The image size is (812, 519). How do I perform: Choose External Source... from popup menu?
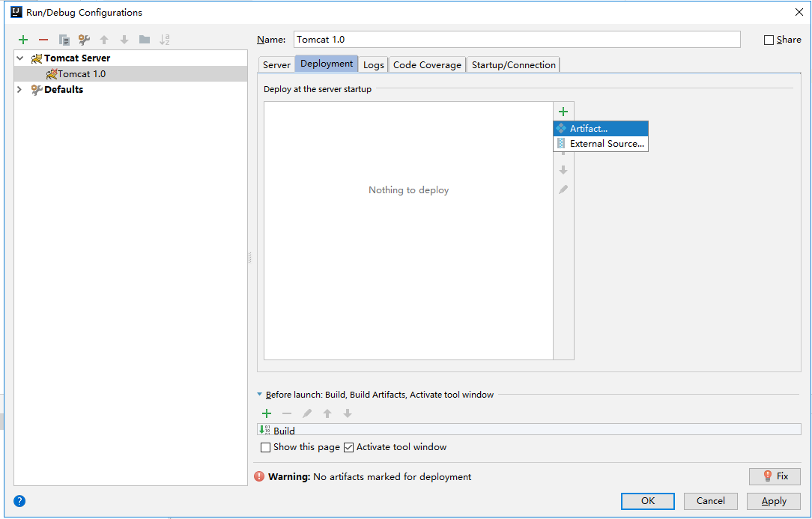coord(601,144)
